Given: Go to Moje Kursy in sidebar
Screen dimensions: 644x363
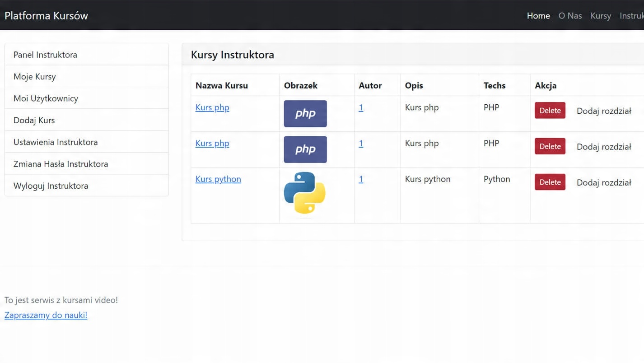Looking at the screenshot, I should (x=35, y=77).
